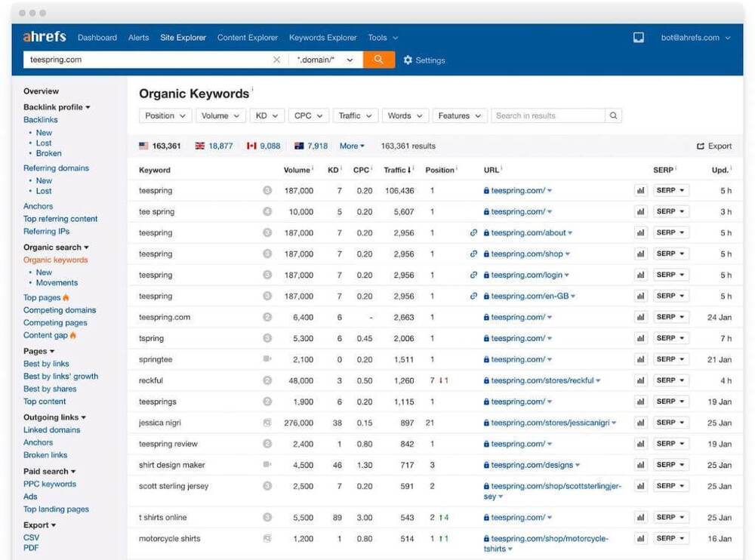Screen dimensions: 755x560
Task: Collapse the Backlink profile sidebar section
Action: [57, 107]
